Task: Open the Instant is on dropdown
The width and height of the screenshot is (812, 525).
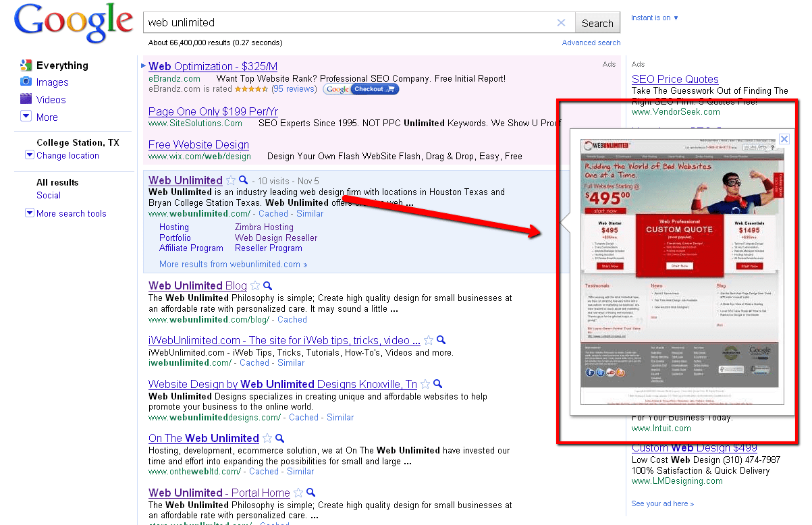Action: (x=655, y=18)
